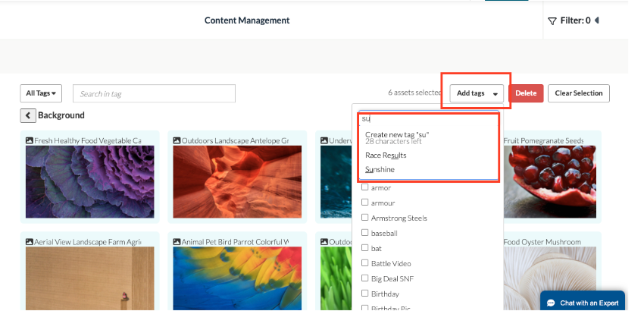Click the "6 assets selected" text
Screen dimensions: 644x311
pos(414,93)
